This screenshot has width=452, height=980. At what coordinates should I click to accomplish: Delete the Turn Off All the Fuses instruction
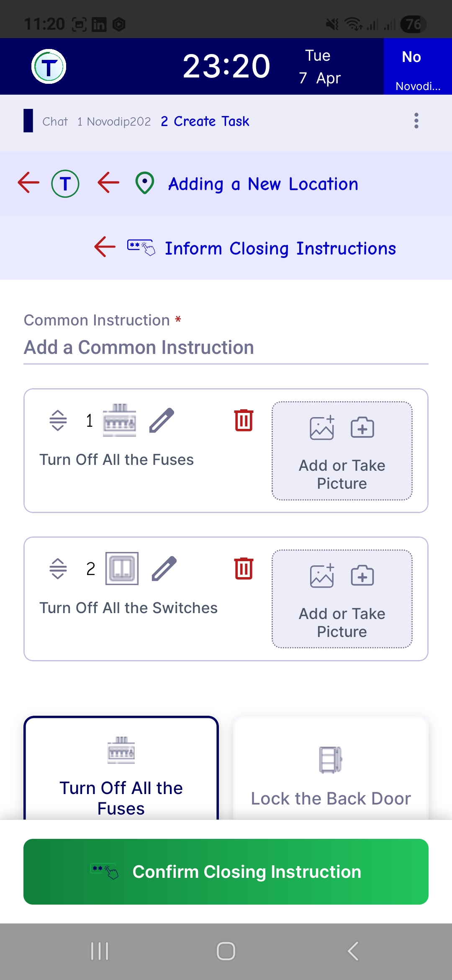click(244, 420)
